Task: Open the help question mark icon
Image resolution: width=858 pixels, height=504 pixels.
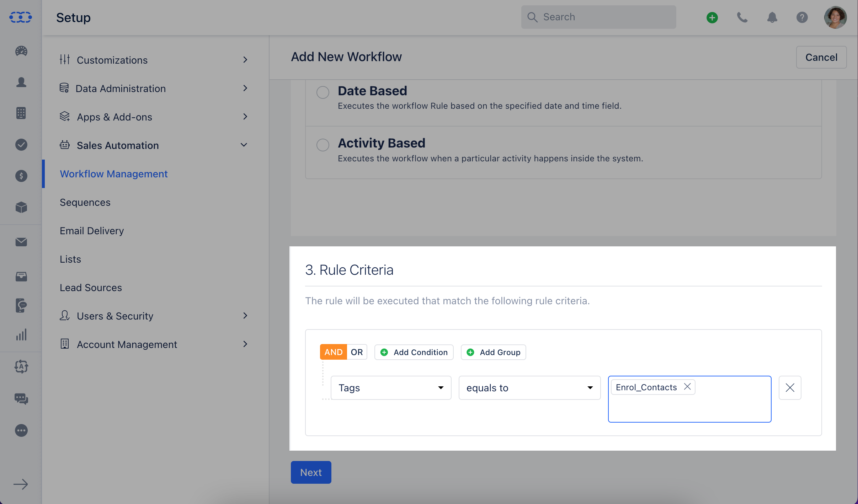Action: tap(802, 17)
